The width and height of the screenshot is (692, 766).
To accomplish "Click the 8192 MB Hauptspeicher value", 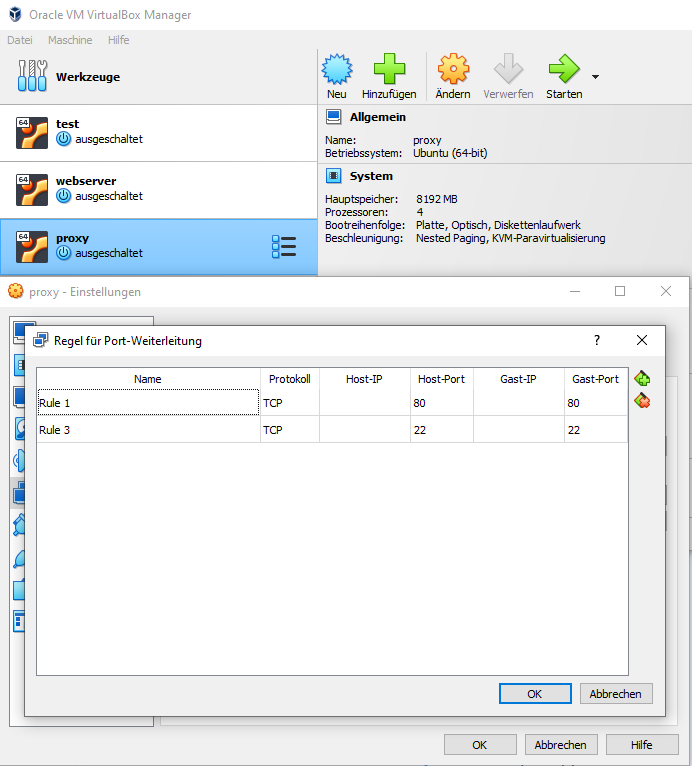I will pyautogui.click(x=437, y=199).
